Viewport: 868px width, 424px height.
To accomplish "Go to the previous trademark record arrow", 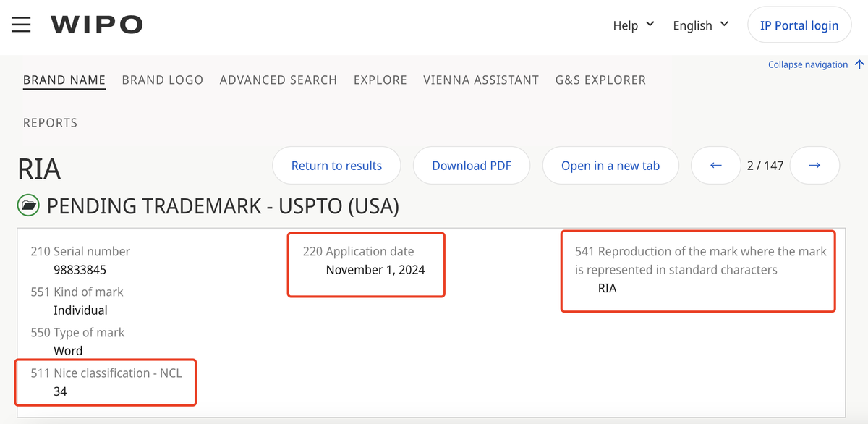I will tap(716, 166).
